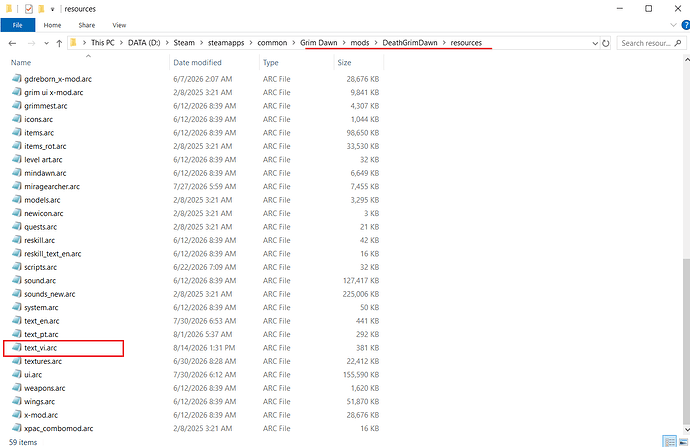Navigate to Steam in breadcrumb
The width and height of the screenshot is (690, 447).
(x=184, y=43)
